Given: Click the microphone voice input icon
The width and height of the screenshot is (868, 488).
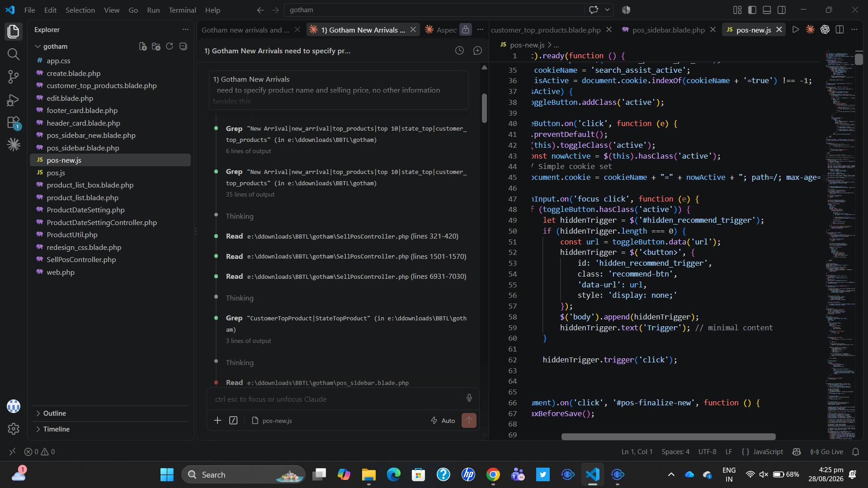Looking at the screenshot, I should click(469, 398).
